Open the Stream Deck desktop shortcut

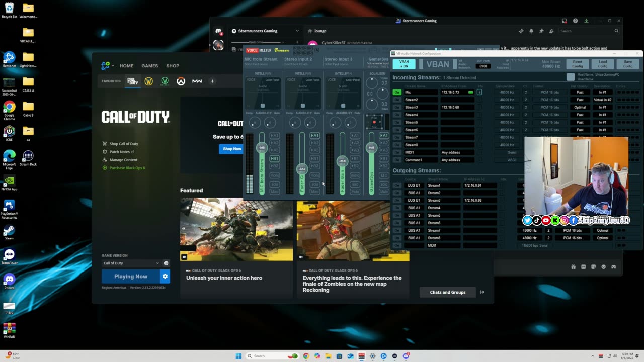point(28,158)
